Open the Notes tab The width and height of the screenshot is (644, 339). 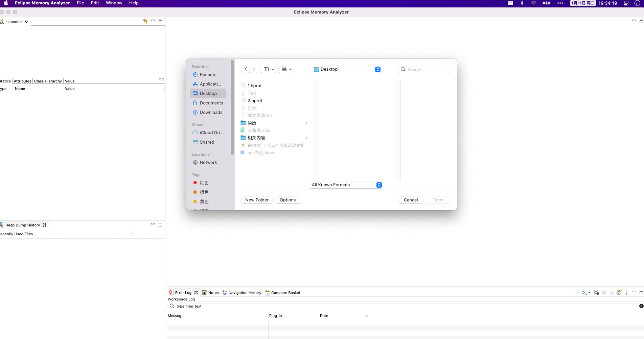point(210,293)
